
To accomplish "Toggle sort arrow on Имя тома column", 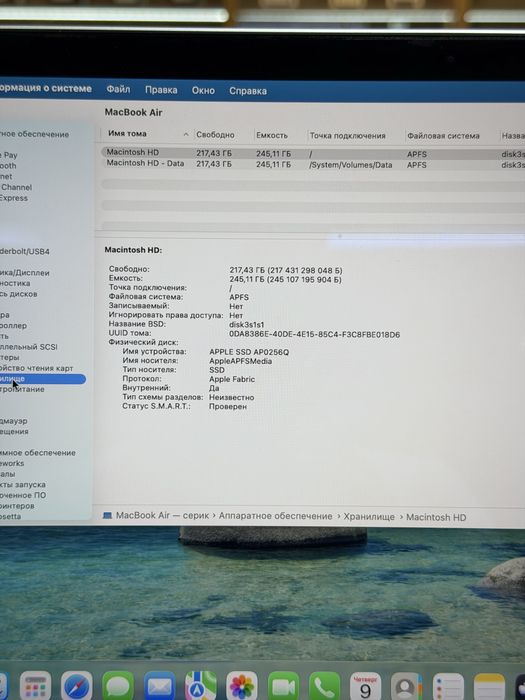I will 186,134.
